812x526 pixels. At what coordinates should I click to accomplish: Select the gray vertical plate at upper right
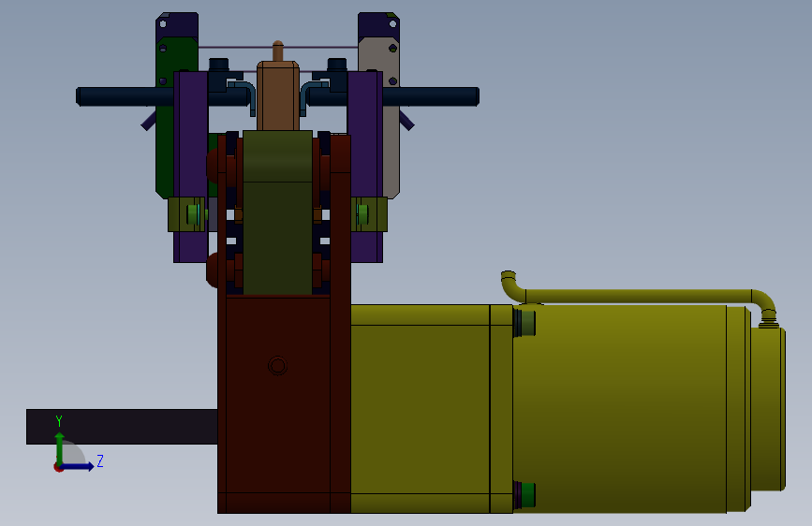point(391,118)
